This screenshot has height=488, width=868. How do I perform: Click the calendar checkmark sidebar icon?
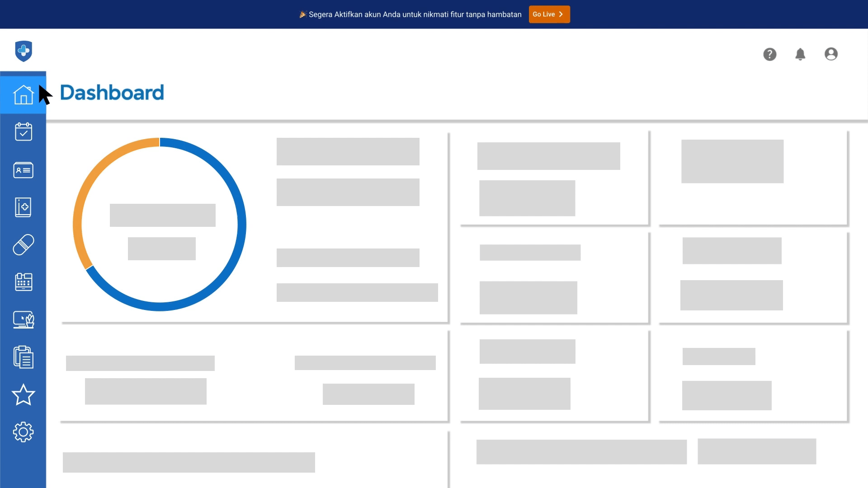pyautogui.click(x=23, y=131)
